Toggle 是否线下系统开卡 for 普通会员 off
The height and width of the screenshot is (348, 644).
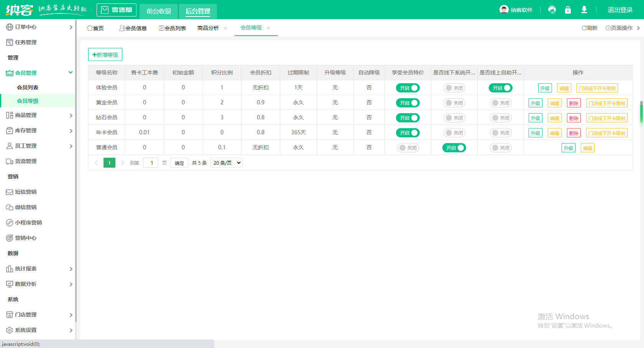(454, 148)
